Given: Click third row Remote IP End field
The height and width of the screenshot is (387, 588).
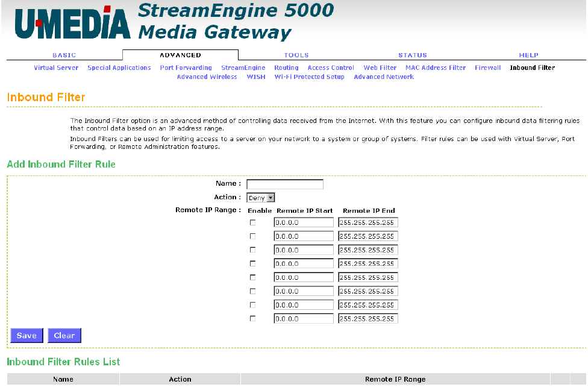Looking at the screenshot, I should point(368,250).
